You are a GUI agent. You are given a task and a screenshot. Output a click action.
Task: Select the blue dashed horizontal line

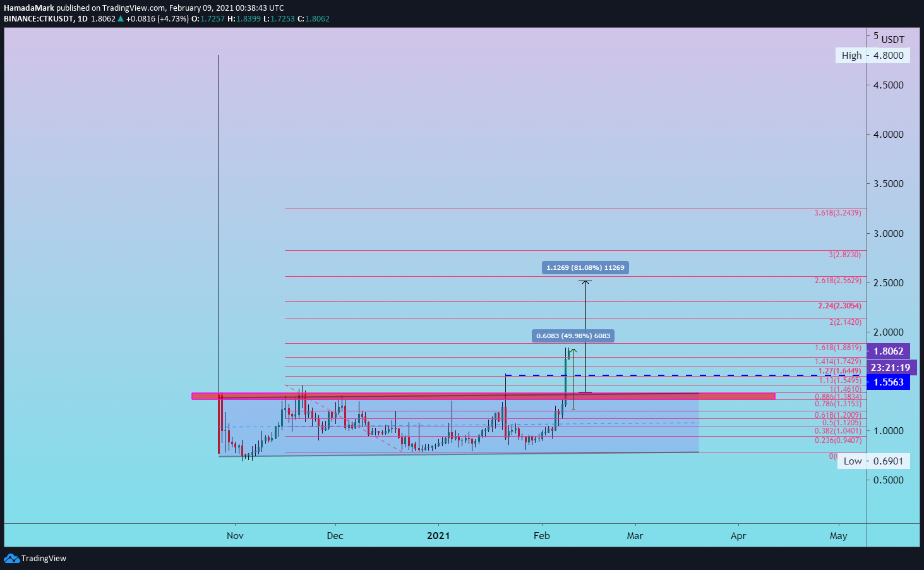click(685, 375)
